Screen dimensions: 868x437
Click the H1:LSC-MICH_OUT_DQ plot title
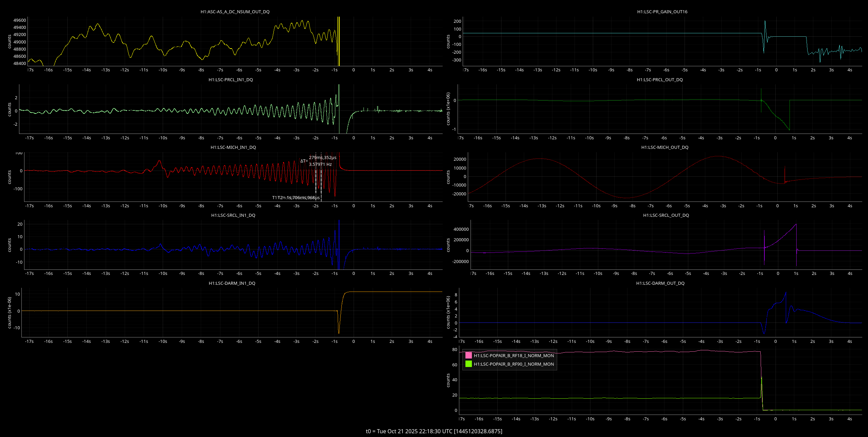coord(665,147)
